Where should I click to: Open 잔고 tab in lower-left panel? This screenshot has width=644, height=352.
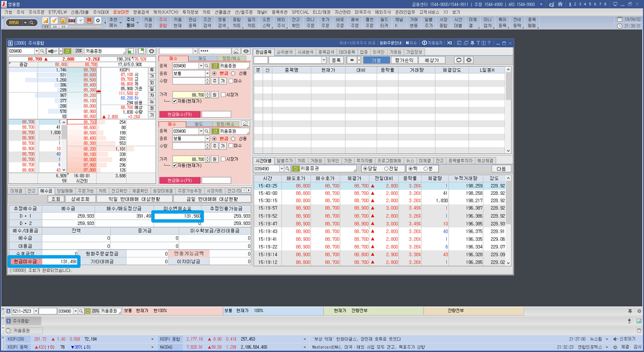31,191
